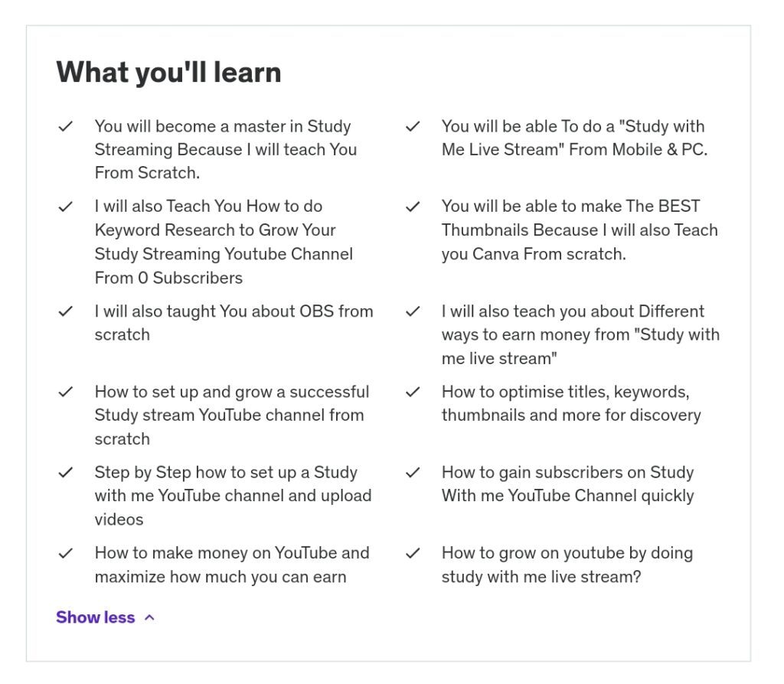Screen dimensions: 784x684
Task: Click text "I will also taught You about OBS from"
Action: (234, 311)
